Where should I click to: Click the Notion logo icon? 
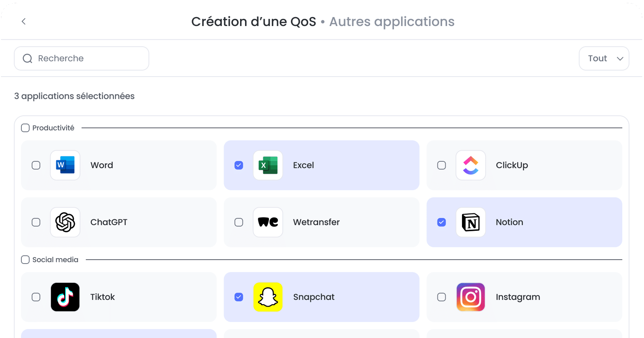(x=471, y=222)
